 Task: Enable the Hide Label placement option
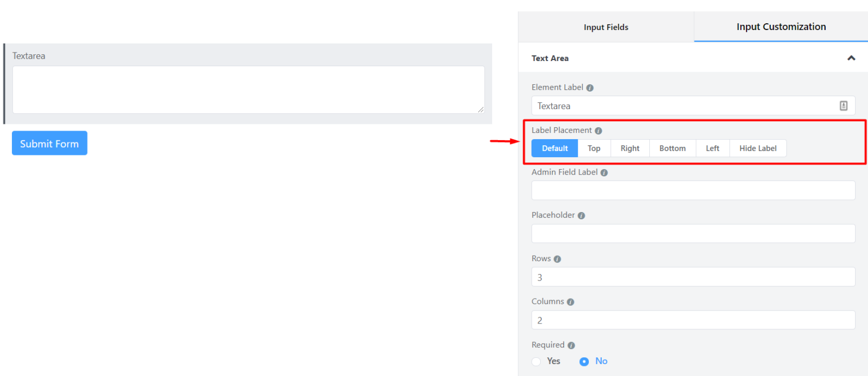coord(758,148)
